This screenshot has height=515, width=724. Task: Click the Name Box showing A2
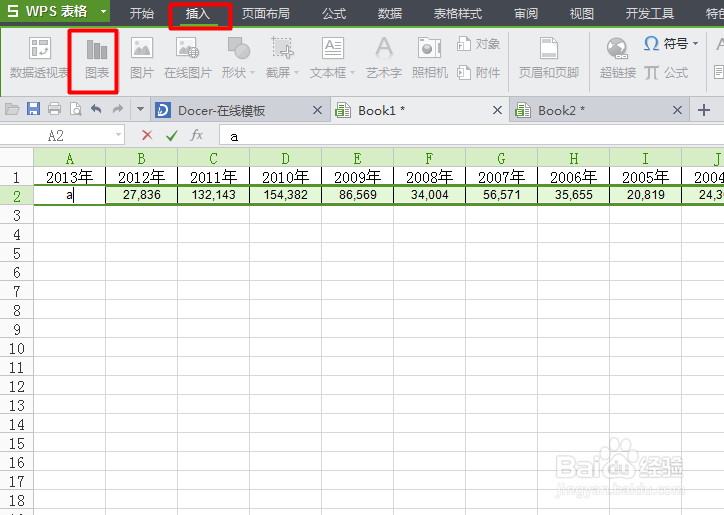point(56,135)
